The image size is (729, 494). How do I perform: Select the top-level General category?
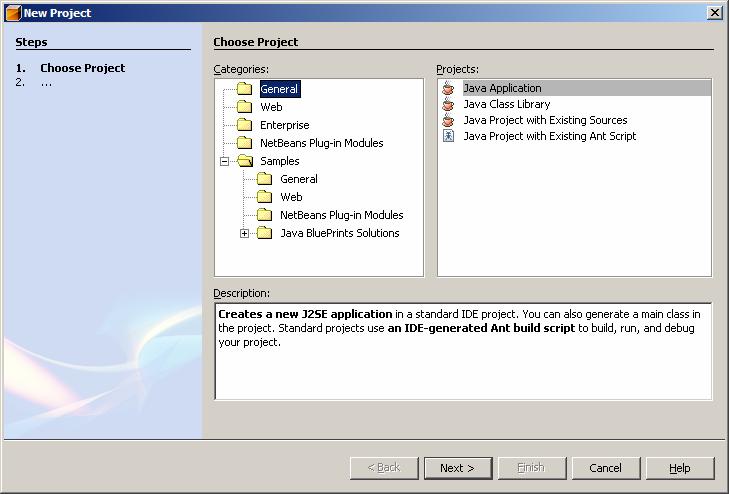[279, 89]
